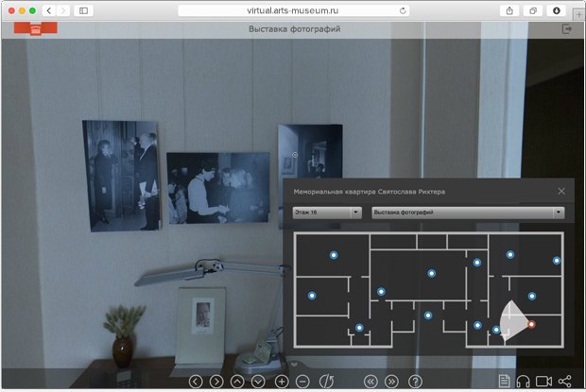Tilt the view down using the down arrow
The height and width of the screenshot is (392, 586).
tap(258, 382)
